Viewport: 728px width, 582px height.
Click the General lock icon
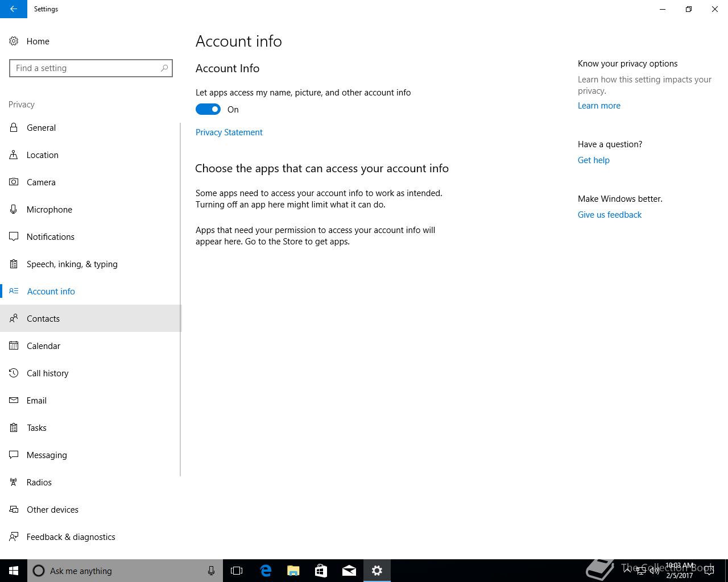[x=14, y=127]
